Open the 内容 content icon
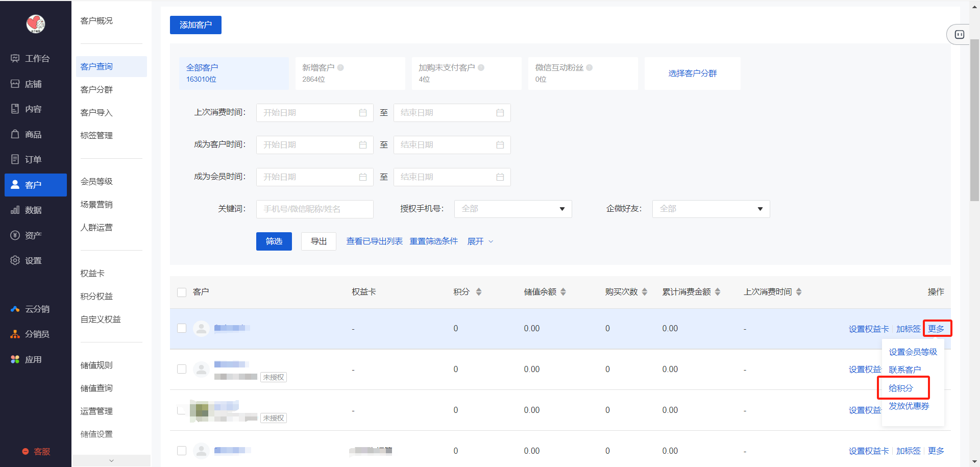This screenshot has height=467, width=980. pos(15,109)
